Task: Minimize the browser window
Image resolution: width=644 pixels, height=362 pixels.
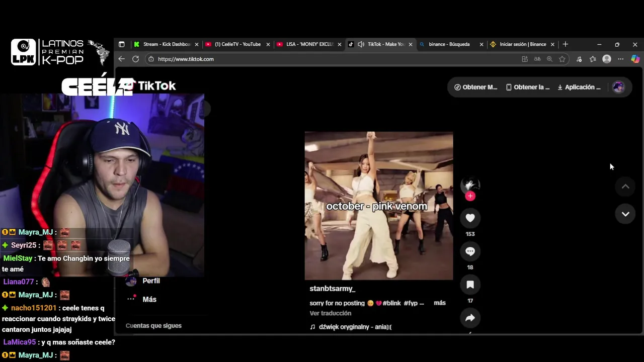Action: [599, 44]
